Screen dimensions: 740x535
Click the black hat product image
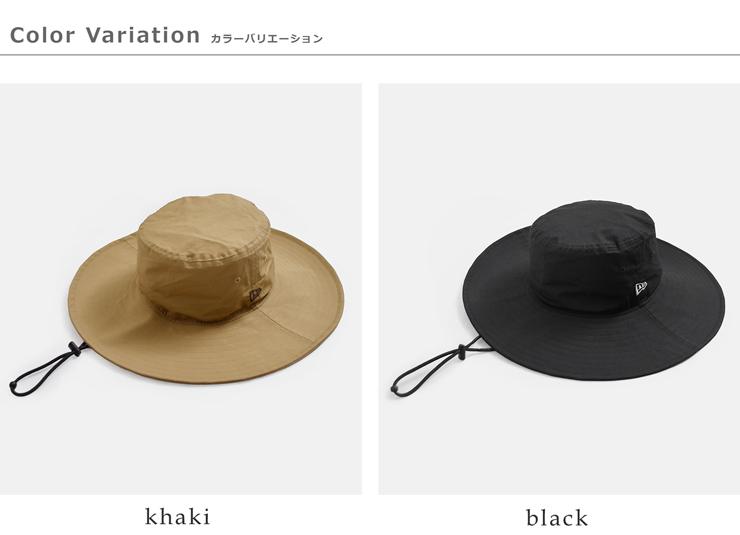[x=559, y=289]
